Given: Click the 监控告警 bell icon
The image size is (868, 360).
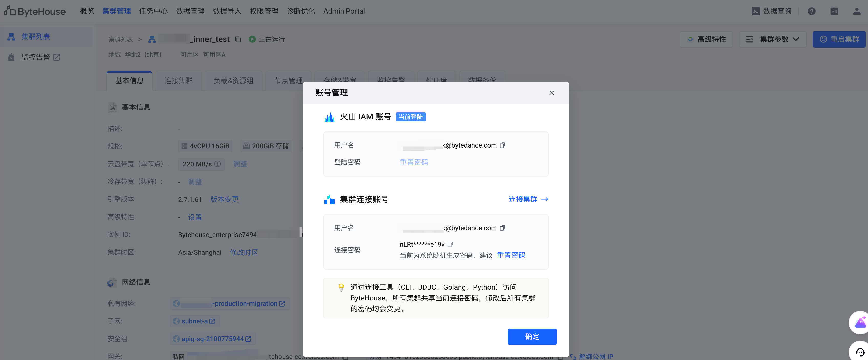Looking at the screenshot, I should coord(12,57).
